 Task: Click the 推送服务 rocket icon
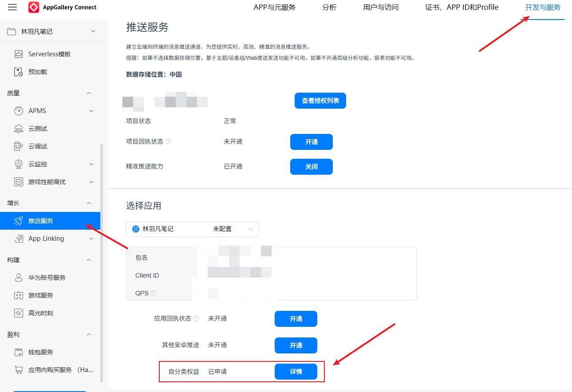pyautogui.click(x=19, y=221)
